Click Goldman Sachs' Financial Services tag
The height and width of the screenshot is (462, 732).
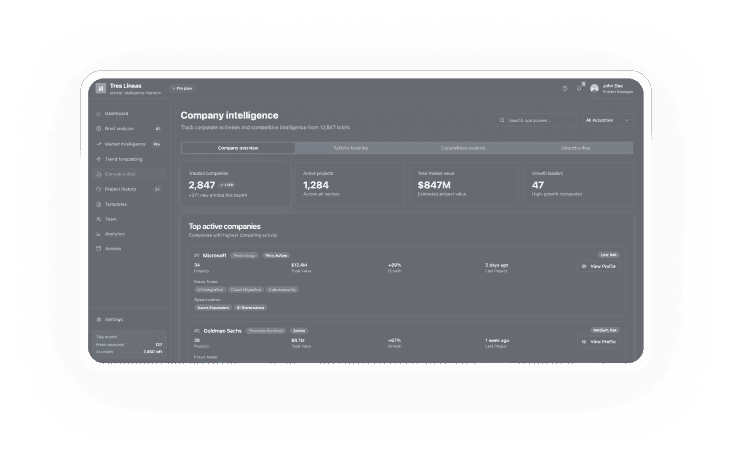266,331
